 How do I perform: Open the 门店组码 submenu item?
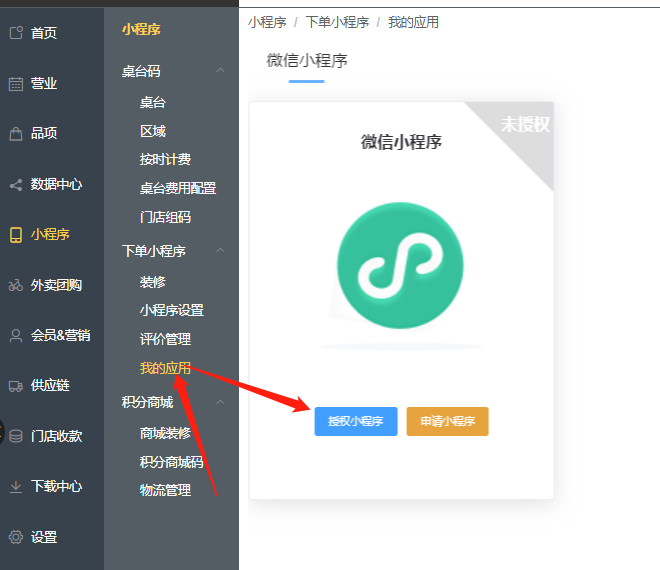(165, 217)
